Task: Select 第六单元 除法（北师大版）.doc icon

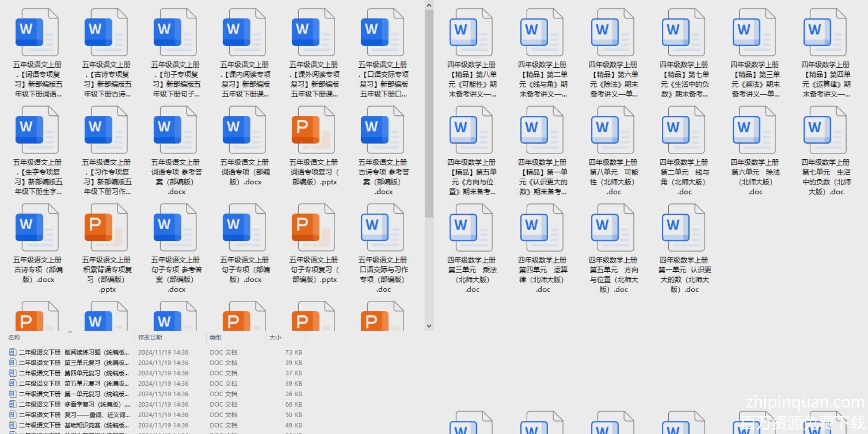Action: pyautogui.click(x=754, y=131)
